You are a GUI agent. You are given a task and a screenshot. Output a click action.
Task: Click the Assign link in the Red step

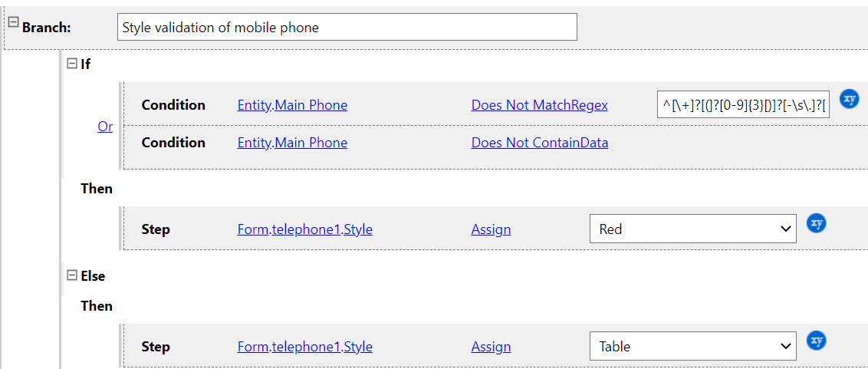point(491,229)
